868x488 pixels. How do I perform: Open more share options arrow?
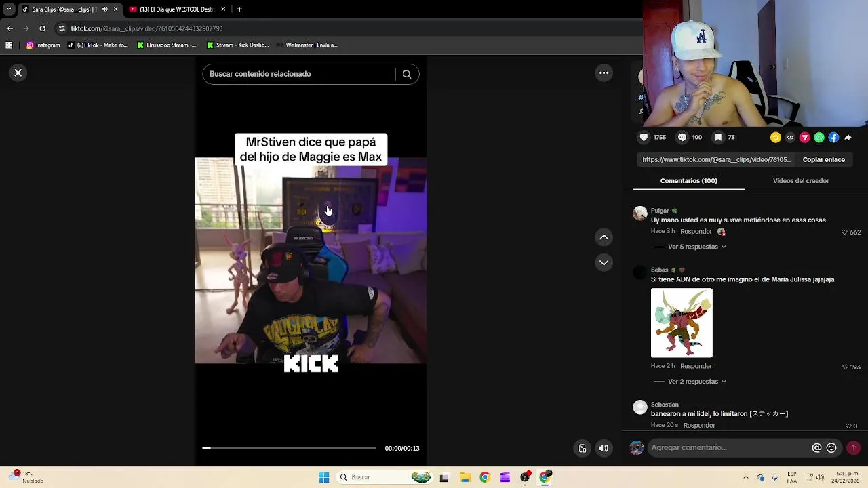pyautogui.click(x=848, y=138)
